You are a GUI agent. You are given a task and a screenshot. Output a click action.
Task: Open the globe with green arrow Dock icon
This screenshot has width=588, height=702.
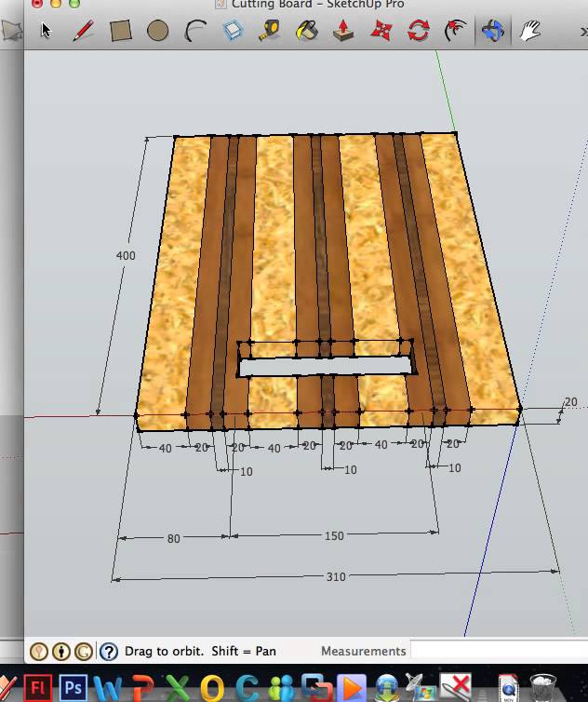pos(387,688)
